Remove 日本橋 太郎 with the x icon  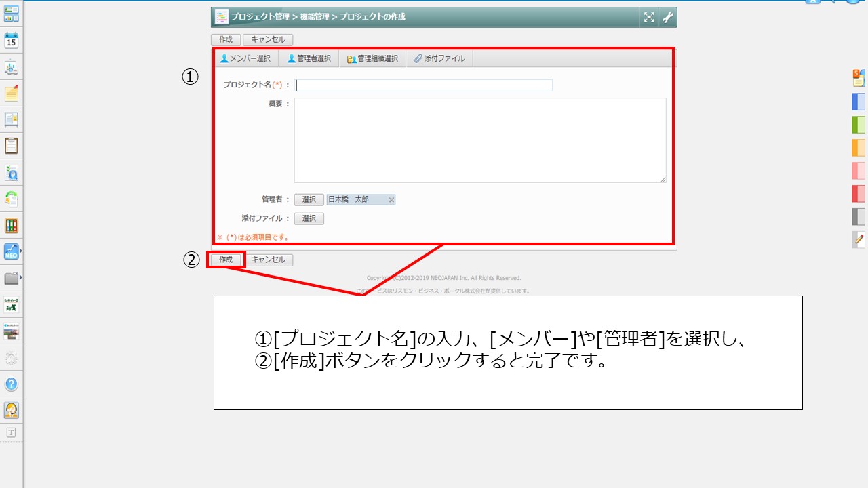pos(391,200)
